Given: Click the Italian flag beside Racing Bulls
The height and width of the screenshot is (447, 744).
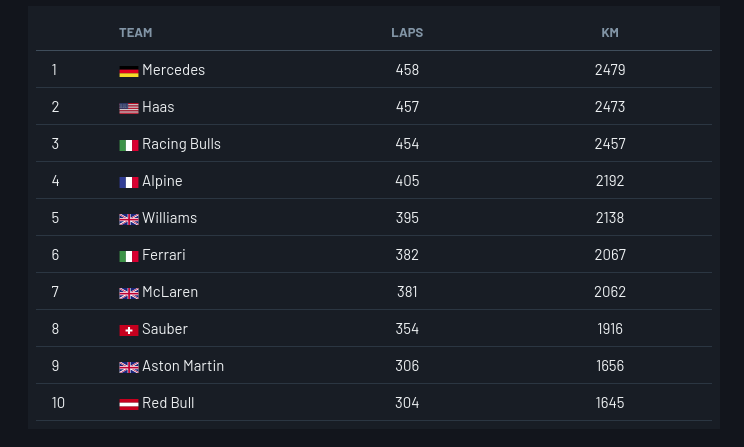Looking at the screenshot, I should [x=129, y=145].
